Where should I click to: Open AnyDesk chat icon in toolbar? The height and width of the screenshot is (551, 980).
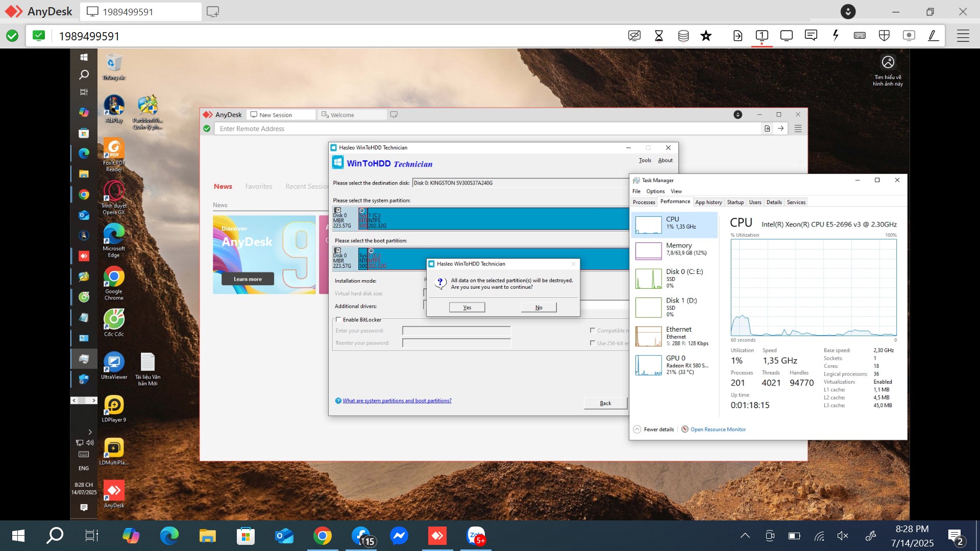811,36
